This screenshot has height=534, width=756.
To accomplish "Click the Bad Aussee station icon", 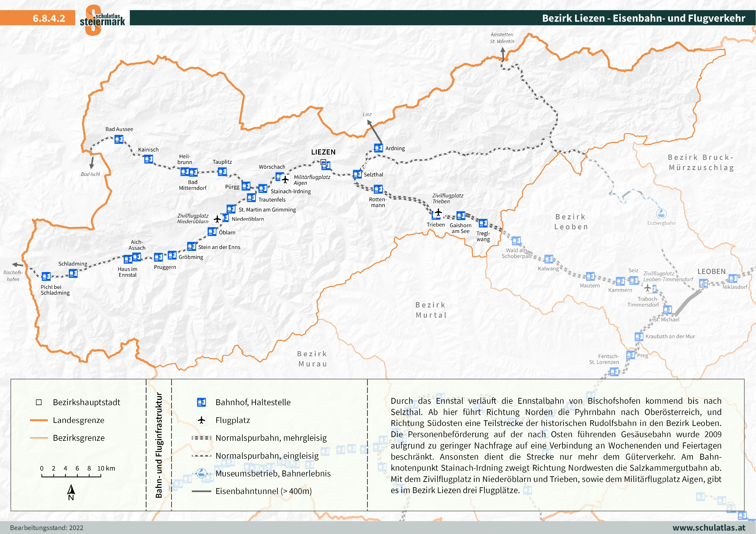I will coord(118,140).
